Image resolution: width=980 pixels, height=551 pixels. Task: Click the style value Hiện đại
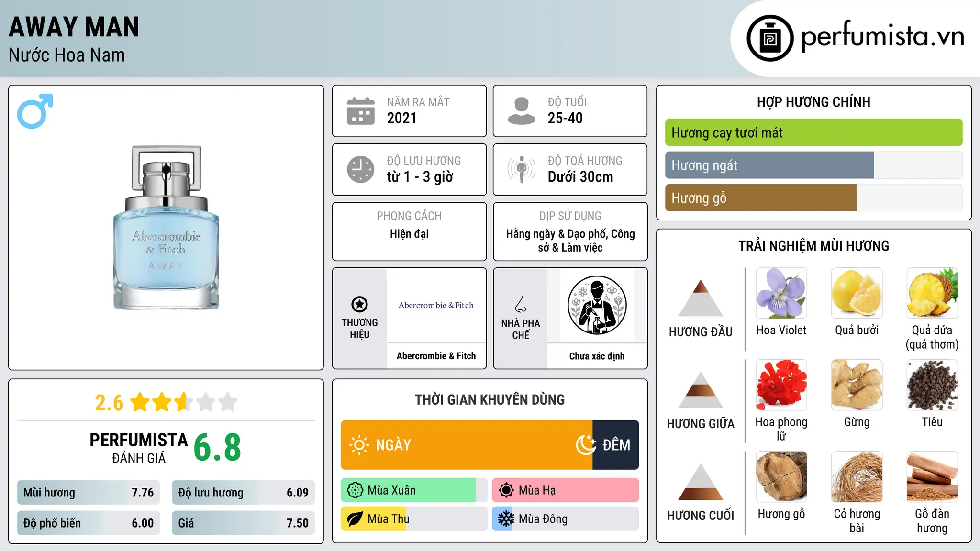pos(409,234)
